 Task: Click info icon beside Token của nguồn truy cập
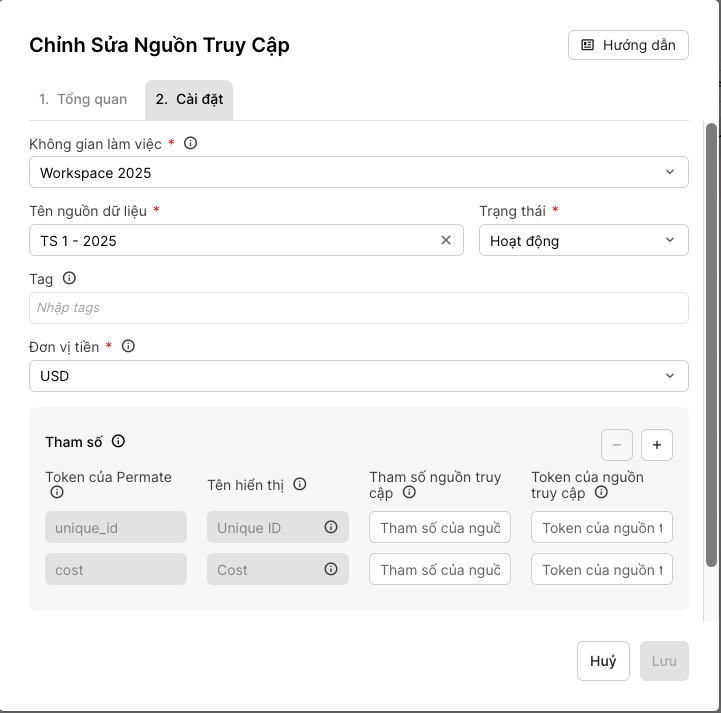click(601, 492)
